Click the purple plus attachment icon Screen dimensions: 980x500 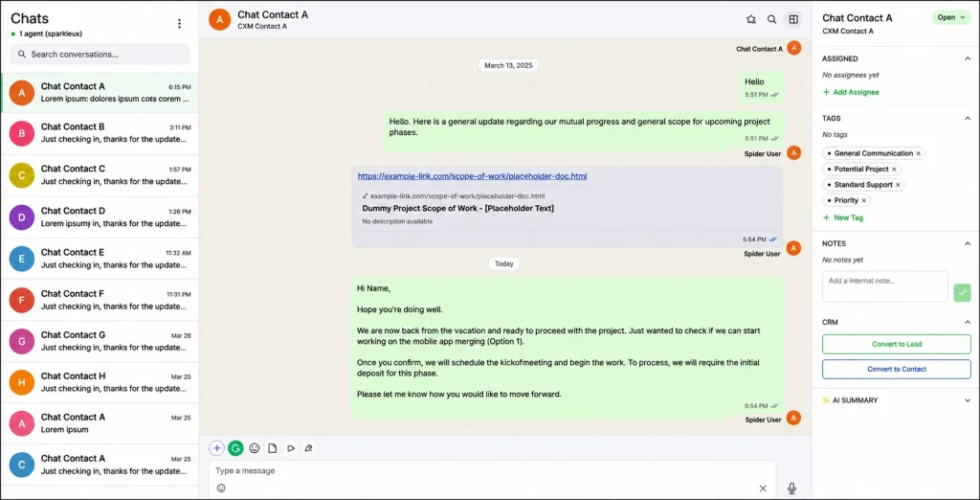click(x=217, y=448)
